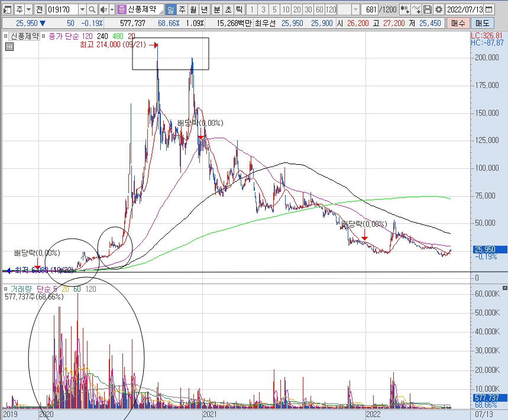
Task: Choose the 20 interval button
Action: pos(297,9)
